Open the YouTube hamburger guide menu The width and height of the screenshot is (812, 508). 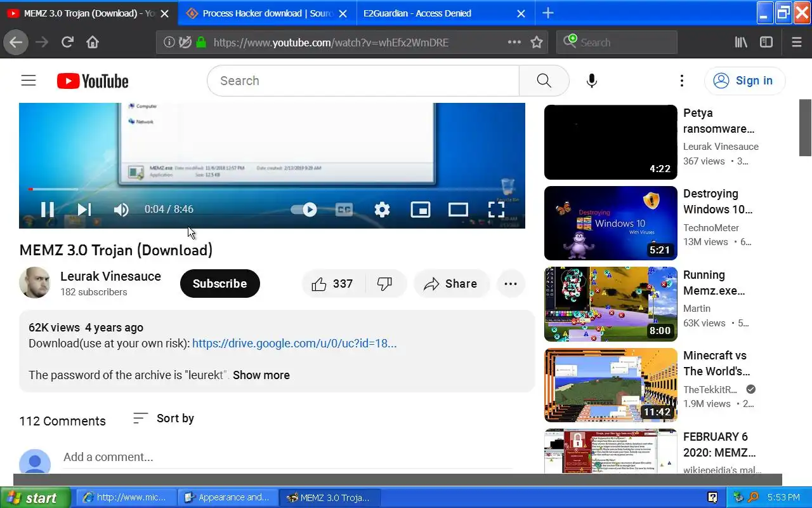coord(29,81)
